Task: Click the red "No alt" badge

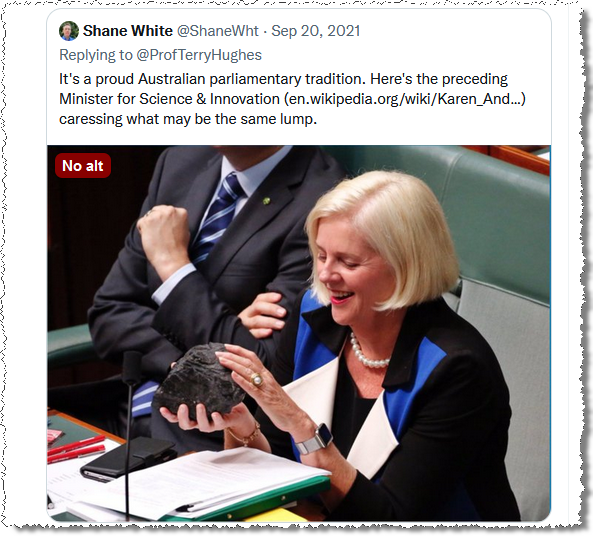Action: pyautogui.click(x=83, y=166)
